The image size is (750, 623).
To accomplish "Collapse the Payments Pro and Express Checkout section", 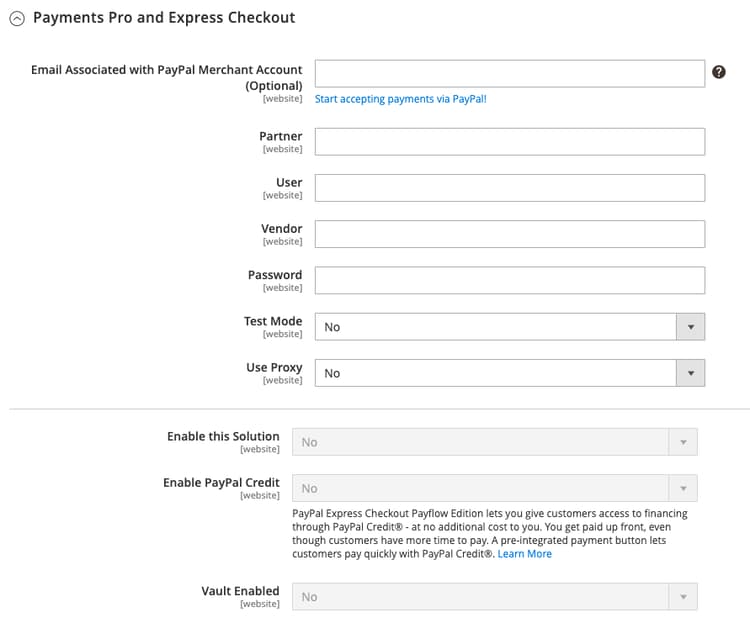I will pyautogui.click(x=17, y=18).
